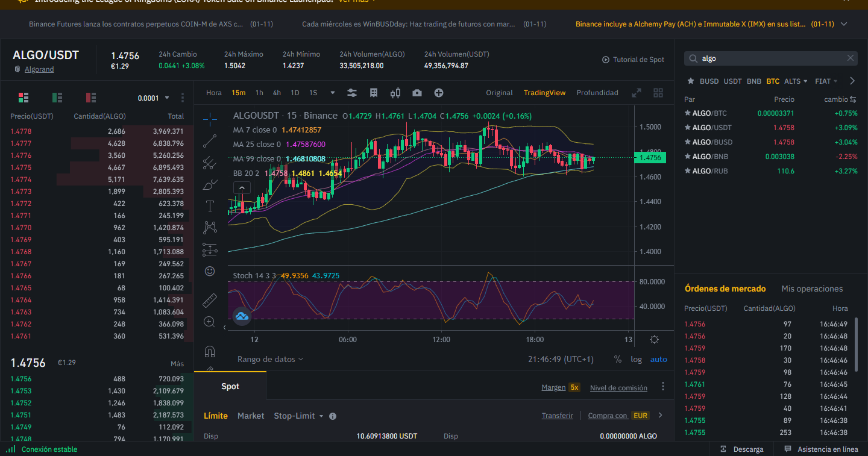Open the Tutorial de Spot link
Image resolution: width=868 pixels, height=456 pixels.
tap(633, 60)
